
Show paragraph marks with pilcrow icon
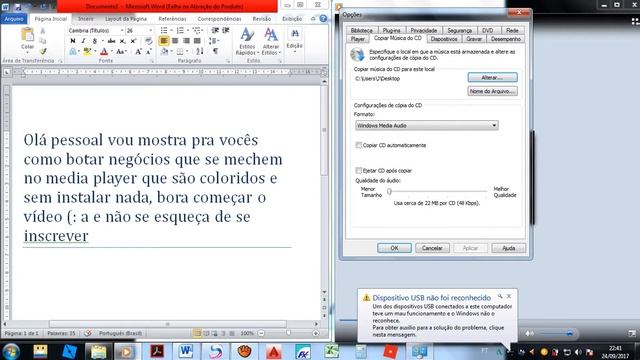[x=215, y=51]
